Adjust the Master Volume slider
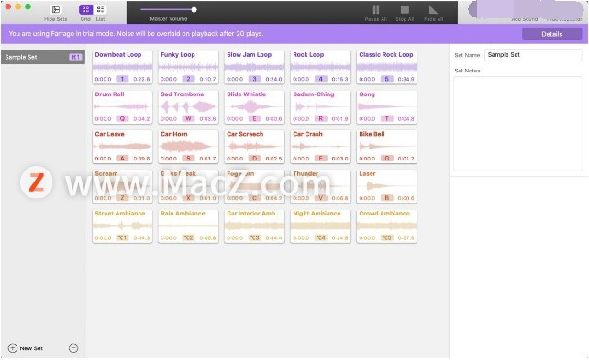Screen dimensions: 589x364 pyautogui.click(x=168, y=10)
